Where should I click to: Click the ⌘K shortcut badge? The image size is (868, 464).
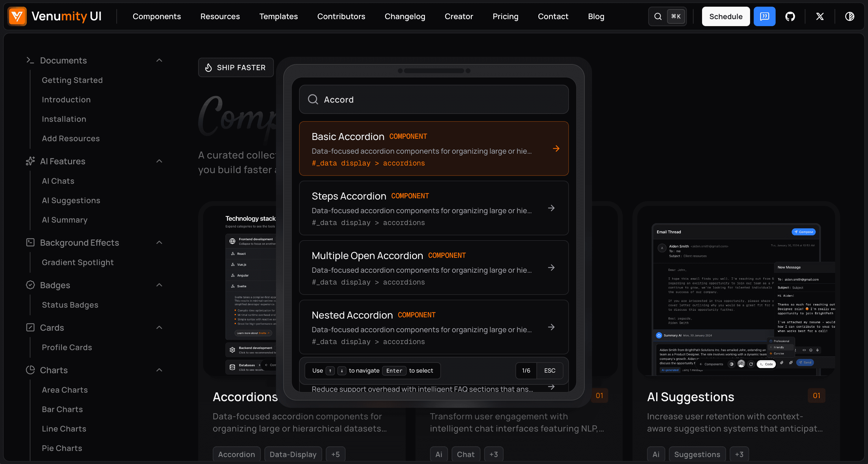click(676, 16)
